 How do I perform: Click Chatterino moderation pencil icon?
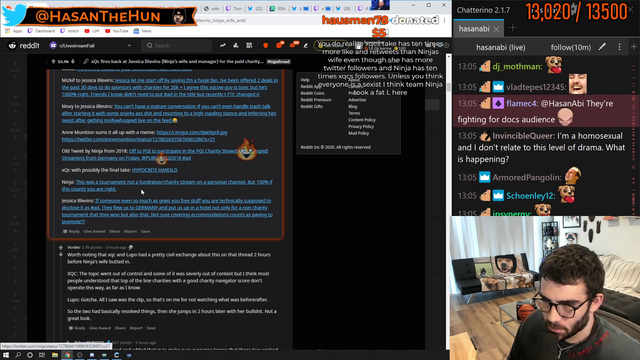click(602, 47)
